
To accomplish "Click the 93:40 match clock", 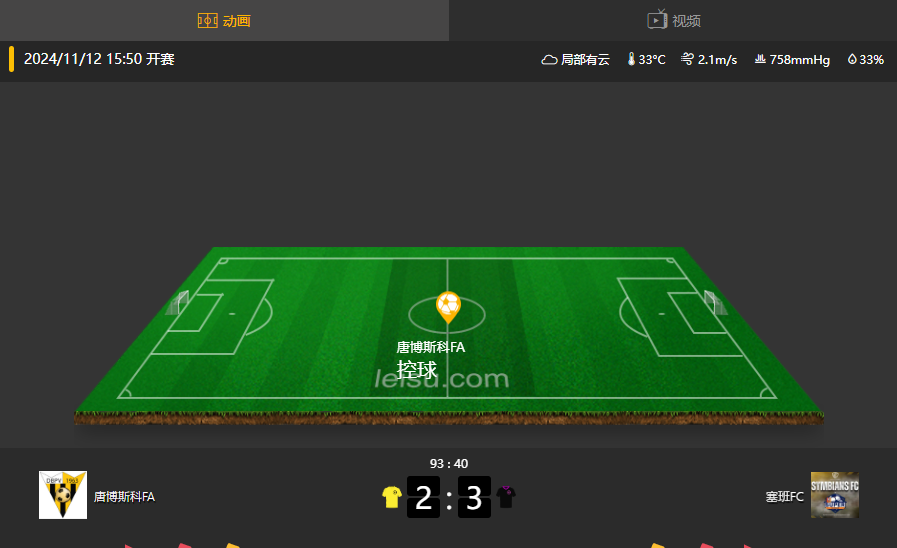I will (449, 463).
